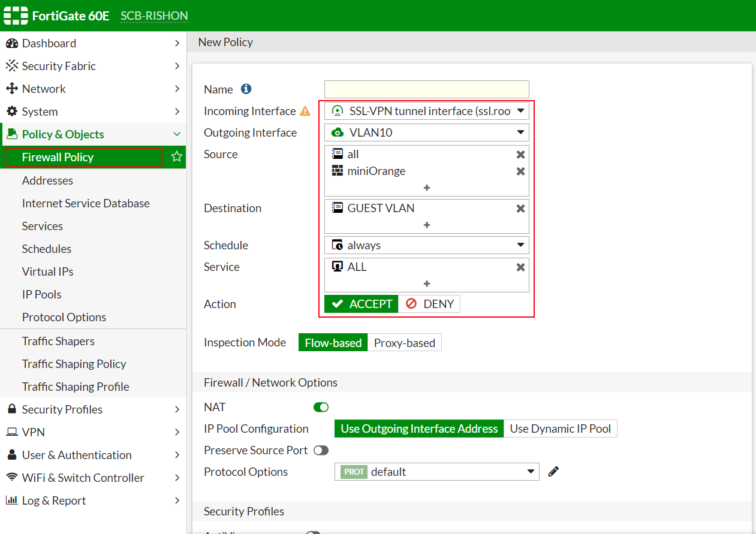This screenshot has width=756, height=534.
Task: Disable the NAT toggle
Action: pos(321,407)
